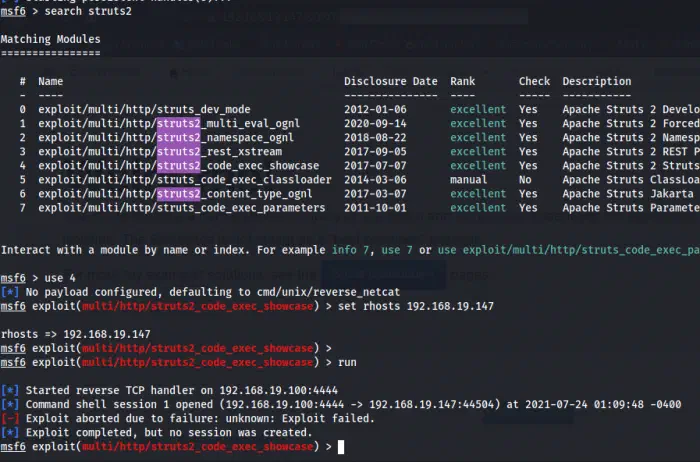Click disclosure date 2017-09-05

tap(375, 151)
